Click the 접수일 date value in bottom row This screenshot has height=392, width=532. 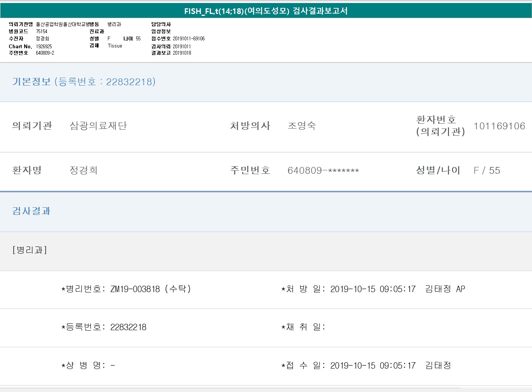pyautogui.click(x=373, y=366)
